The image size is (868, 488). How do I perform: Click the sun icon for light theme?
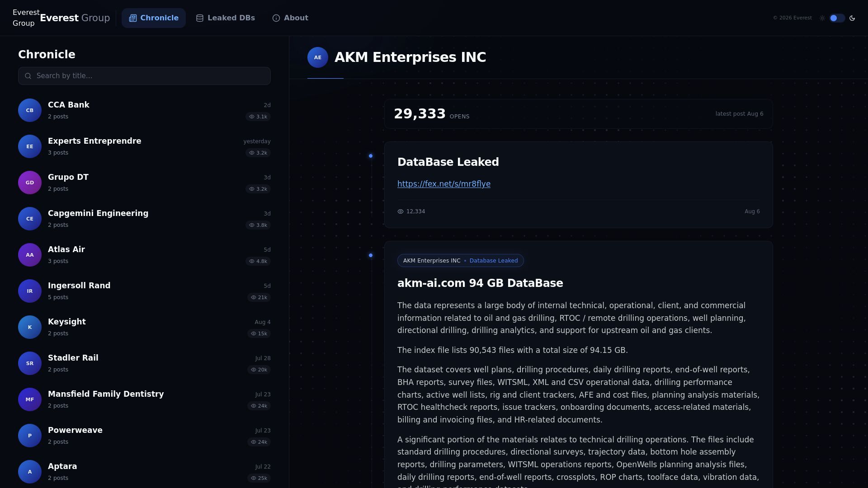822,18
